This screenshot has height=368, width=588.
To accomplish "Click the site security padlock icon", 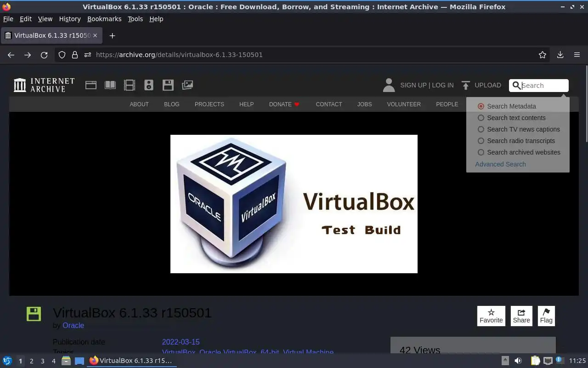I will coord(75,55).
